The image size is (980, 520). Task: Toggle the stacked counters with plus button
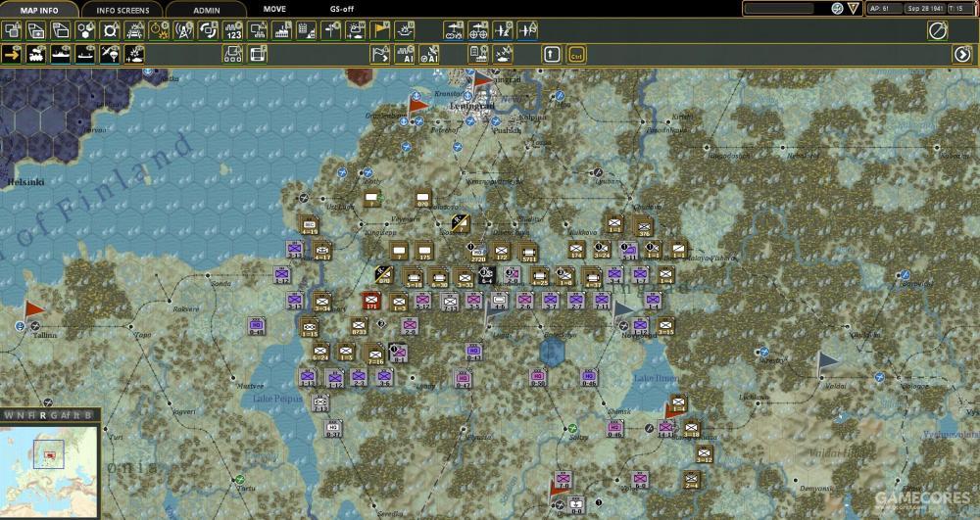tap(36, 30)
